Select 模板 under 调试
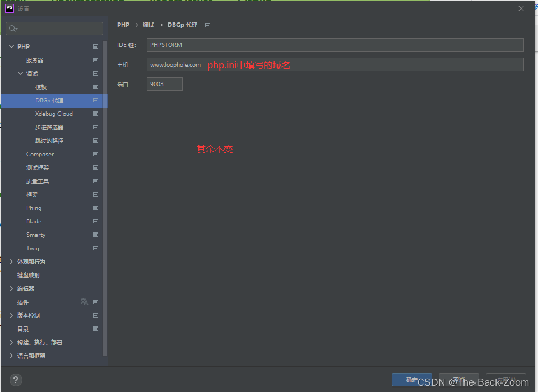This screenshot has width=538, height=392. click(x=41, y=87)
